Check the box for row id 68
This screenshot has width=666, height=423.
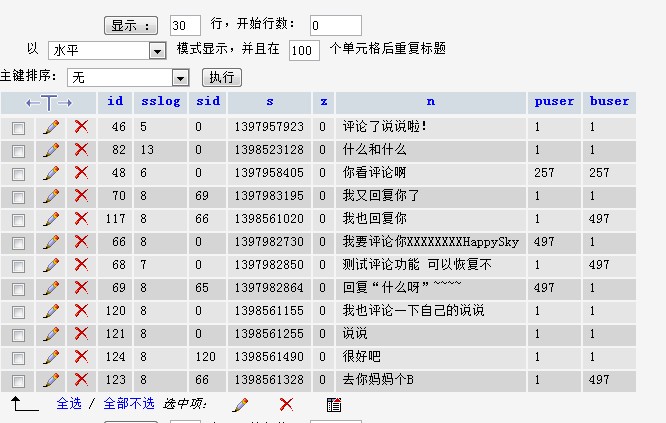point(18,266)
